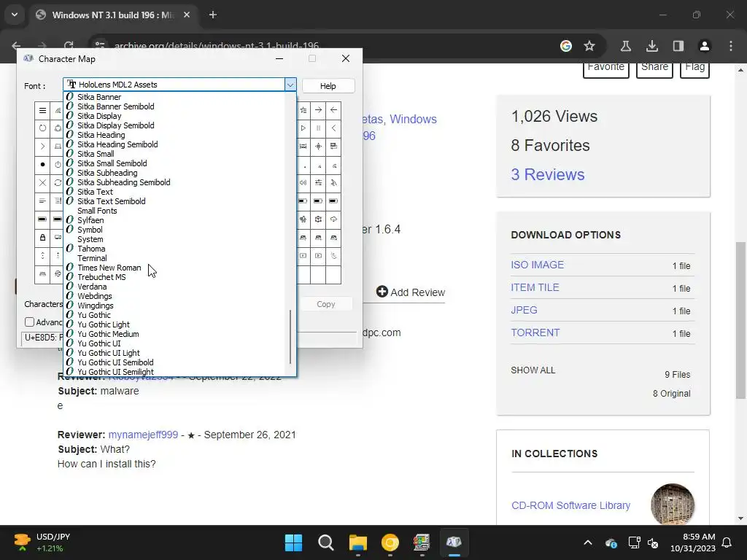The width and height of the screenshot is (747, 560).
Task: Toggle Chrome side panel icon
Action: pos(678,46)
